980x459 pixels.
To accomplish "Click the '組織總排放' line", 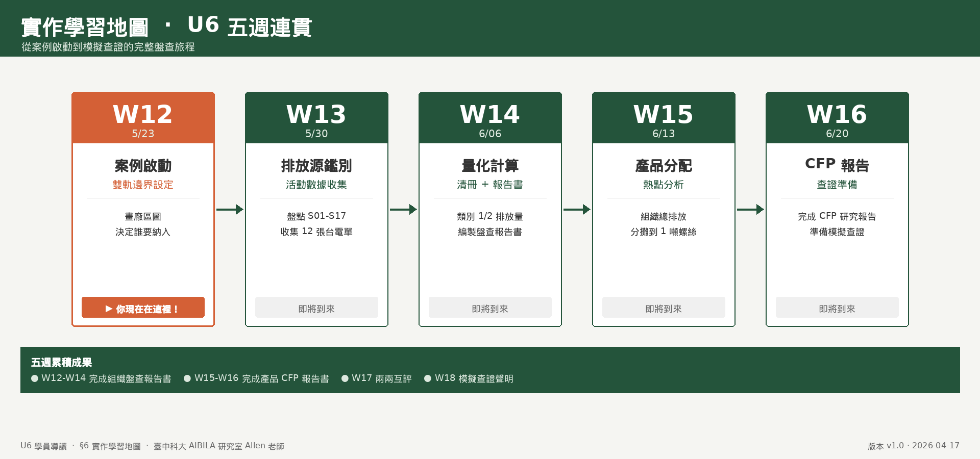I will 664,217.
